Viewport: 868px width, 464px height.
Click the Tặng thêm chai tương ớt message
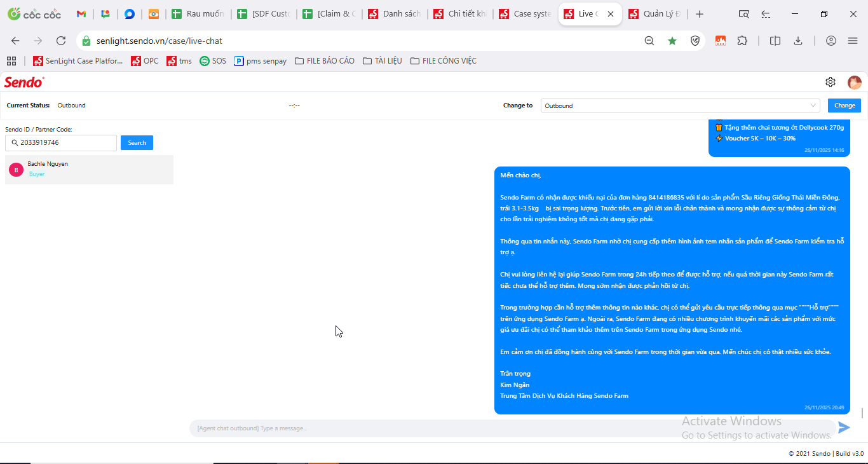click(779, 137)
